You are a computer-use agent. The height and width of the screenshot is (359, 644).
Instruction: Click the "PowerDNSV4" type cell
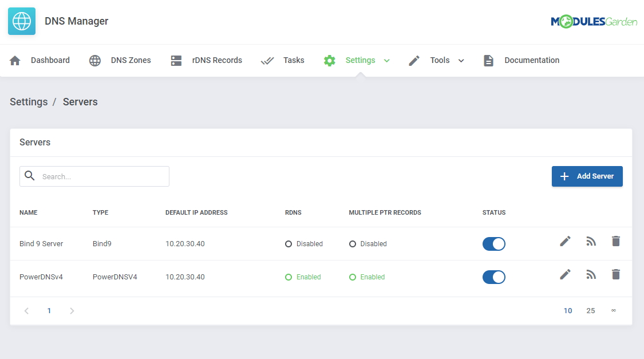tap(114, 277)
